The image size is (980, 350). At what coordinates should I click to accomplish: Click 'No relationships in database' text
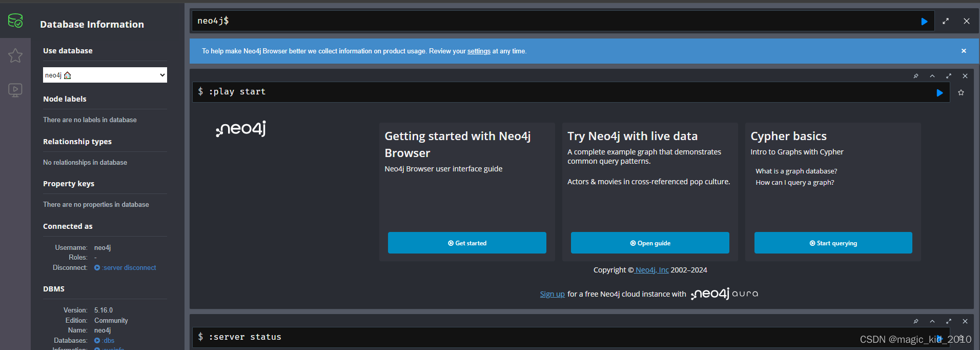coord(85,163)
